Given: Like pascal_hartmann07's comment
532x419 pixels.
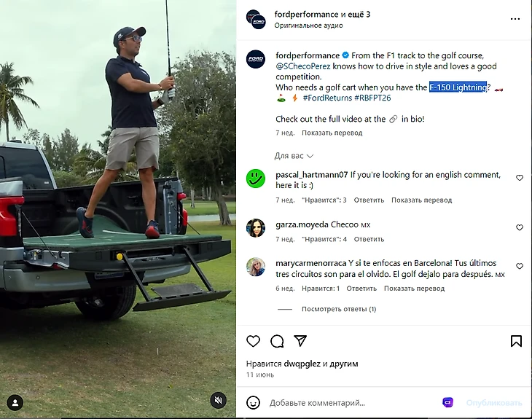Looking at the screenshot, I should [x=520, y=178].
